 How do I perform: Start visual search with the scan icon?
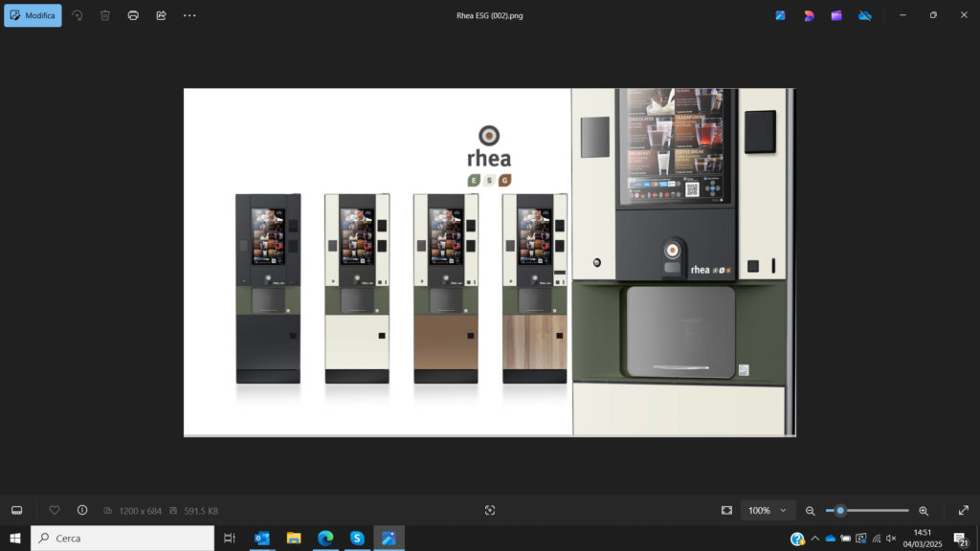pyautogui.click(x=490, y=511)
